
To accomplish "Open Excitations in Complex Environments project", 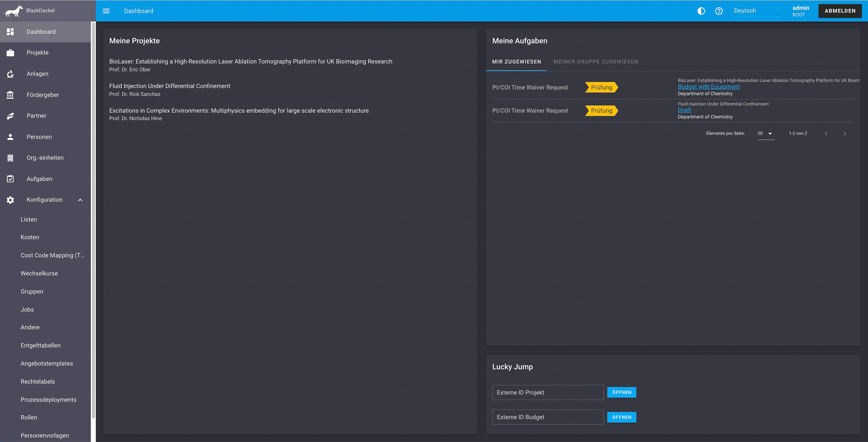I will [239, 114].
